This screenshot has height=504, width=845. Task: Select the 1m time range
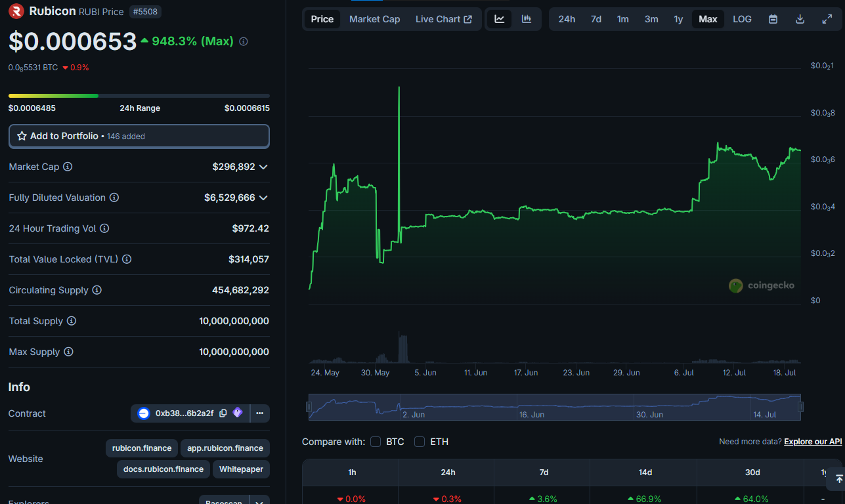(x=623, y=19)
